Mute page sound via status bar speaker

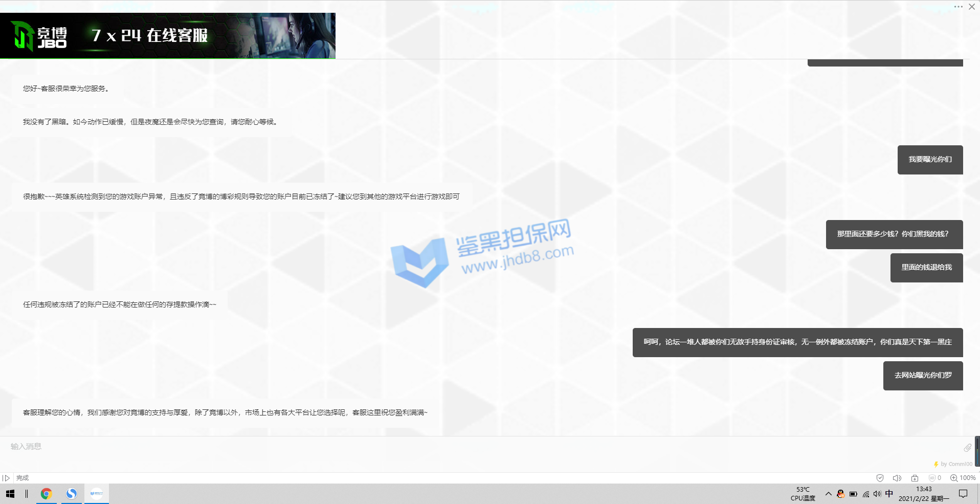pyautogui.click(x=897, y=478)
